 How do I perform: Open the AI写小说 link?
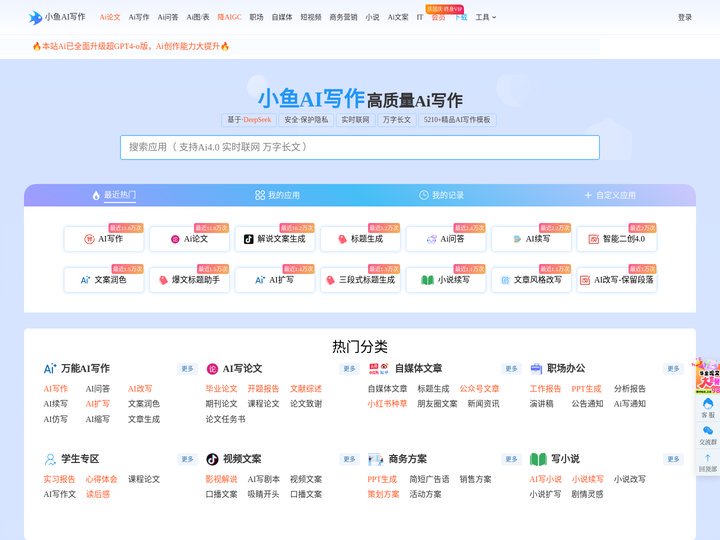tap(545, 479)
